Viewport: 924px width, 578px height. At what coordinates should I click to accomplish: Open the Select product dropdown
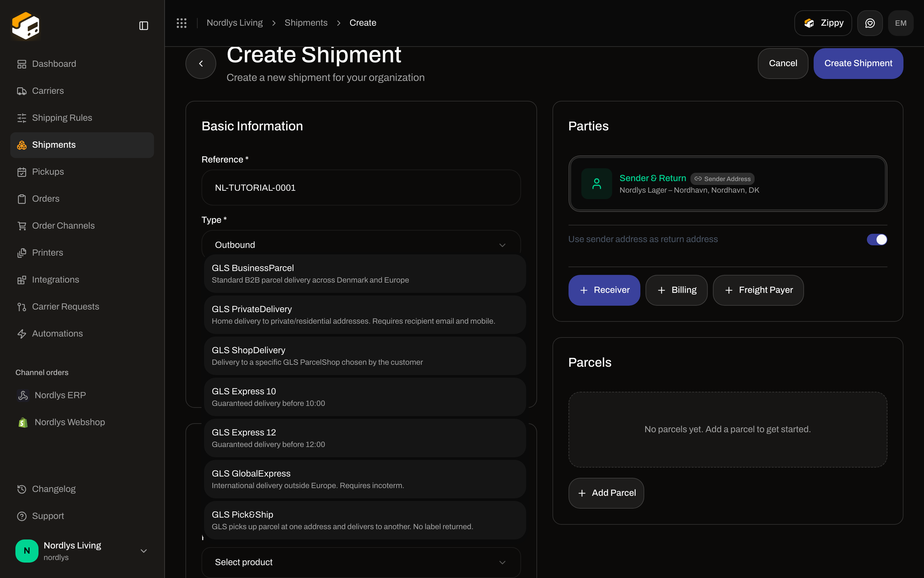[361, 562]
